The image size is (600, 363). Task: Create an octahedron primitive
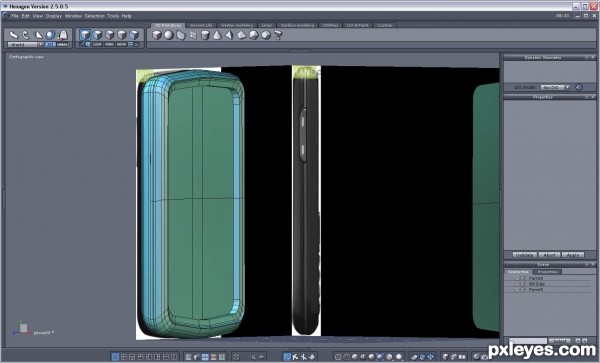click(x=241, y=35)
